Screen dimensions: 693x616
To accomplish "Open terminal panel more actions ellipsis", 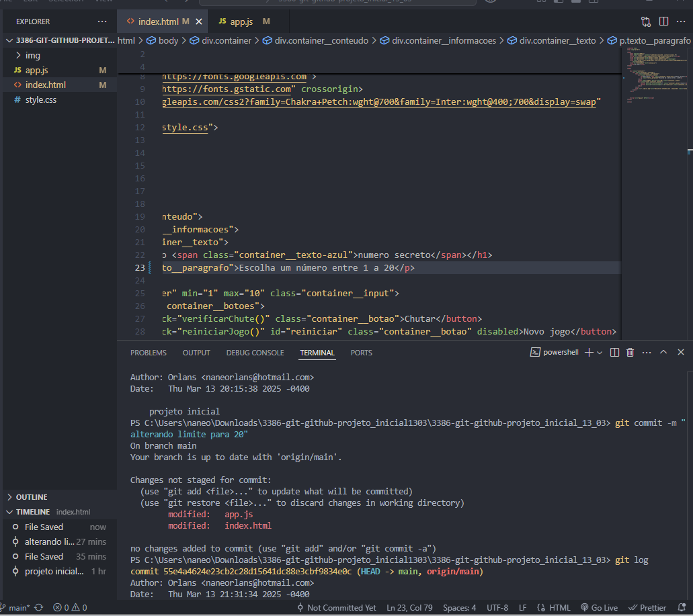I will coord(647,353).
